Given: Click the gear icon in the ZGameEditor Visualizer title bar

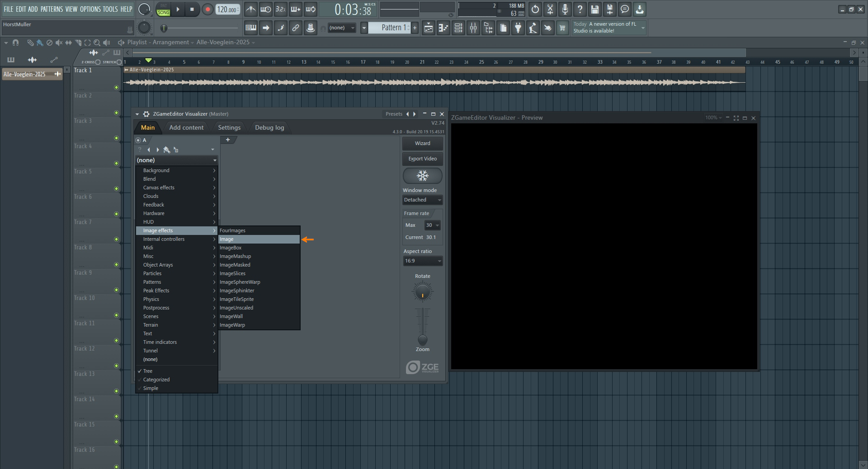Looking at the screenshot, I should tap(146, 114).
